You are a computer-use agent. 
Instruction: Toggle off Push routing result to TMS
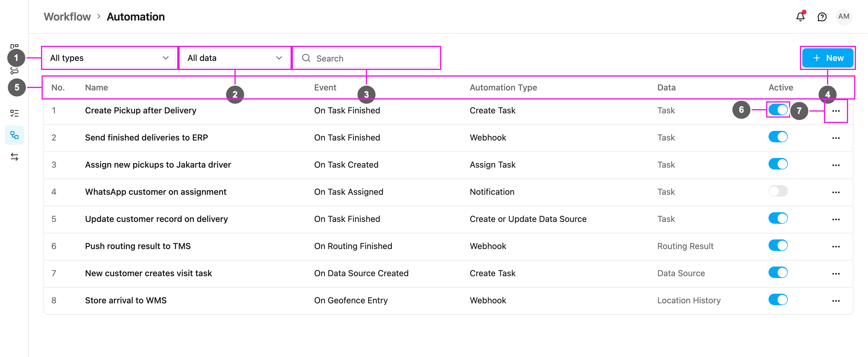click(778, 245)
